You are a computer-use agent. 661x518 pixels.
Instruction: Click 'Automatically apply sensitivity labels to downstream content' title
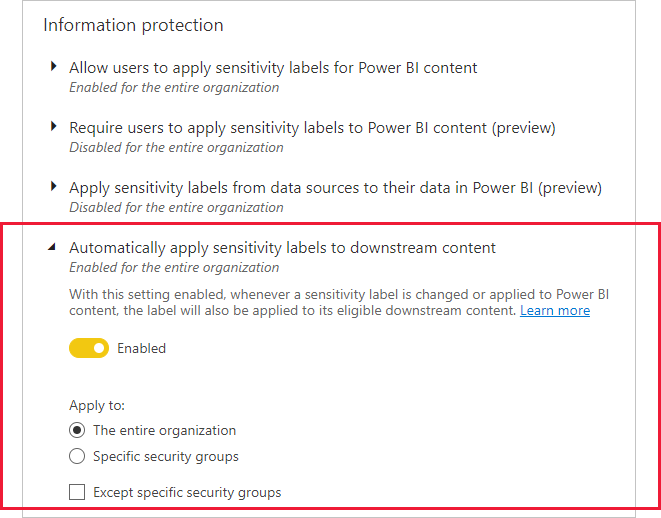pyautogui.click(x=282, y=248)
